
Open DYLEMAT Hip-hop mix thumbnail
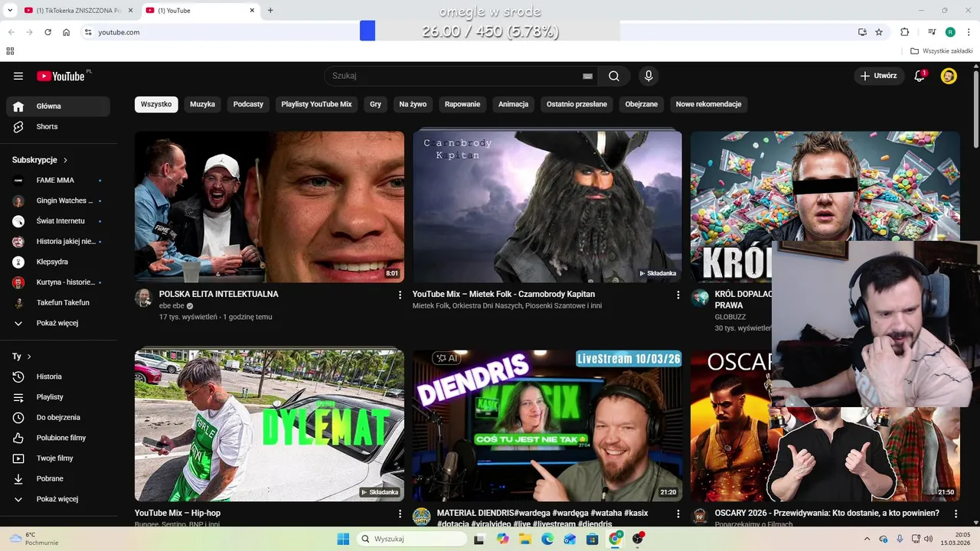(x=269, y=425)
